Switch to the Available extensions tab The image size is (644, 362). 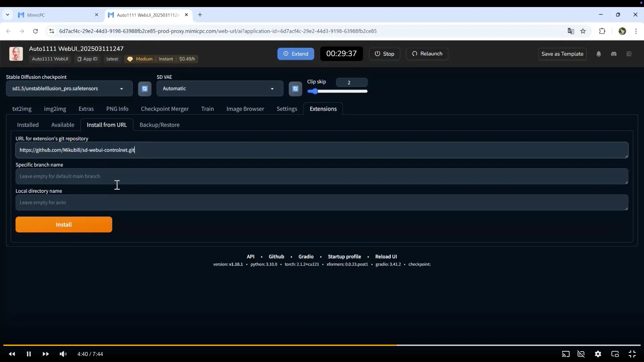coord(63,125)
